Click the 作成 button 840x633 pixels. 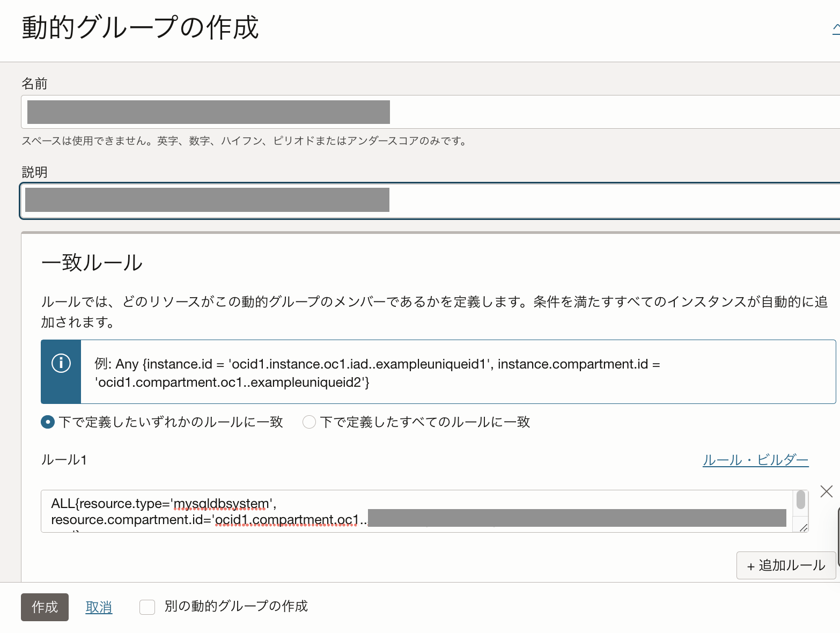(45, 607)
